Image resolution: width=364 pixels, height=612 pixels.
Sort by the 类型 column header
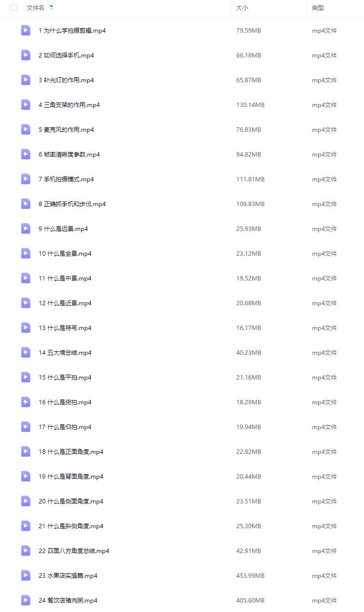click(318, 7)
